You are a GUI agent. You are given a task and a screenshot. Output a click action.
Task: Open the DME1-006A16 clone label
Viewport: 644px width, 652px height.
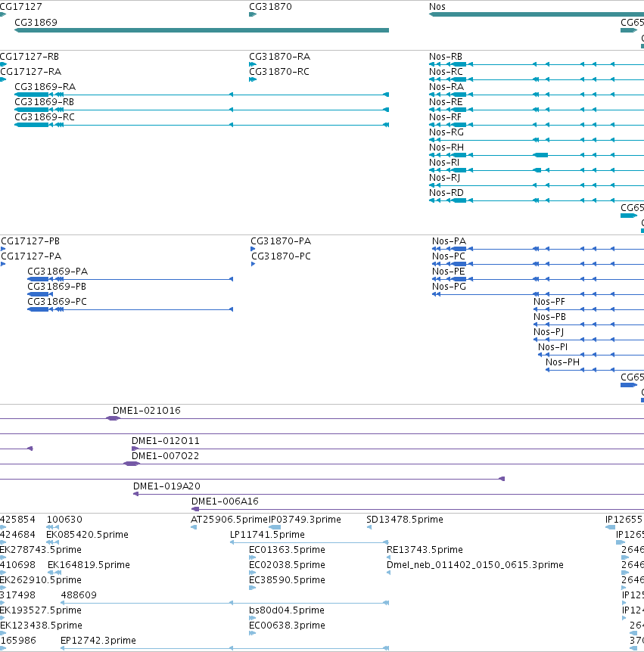[225, 501]
